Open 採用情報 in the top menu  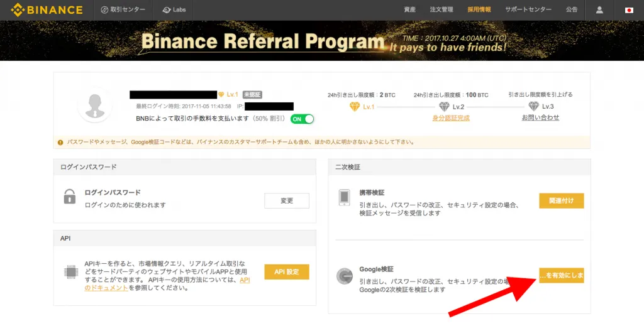coord(479,9)
